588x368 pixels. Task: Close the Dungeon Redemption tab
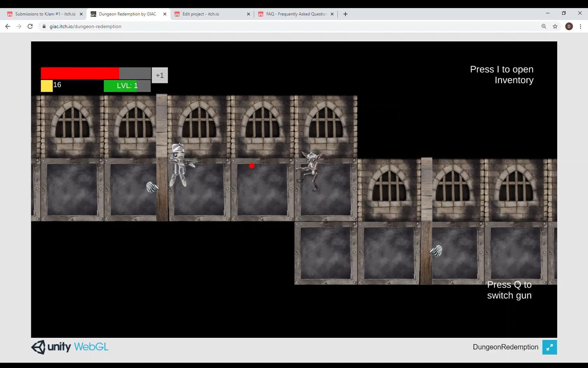click(x=165, y=14)
